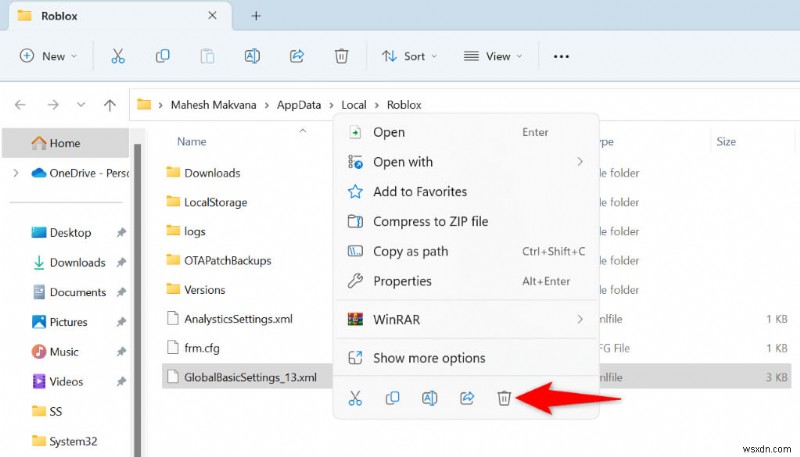
Task: Open the recent locations chevron dropdown
Action: tap(81, 105)
